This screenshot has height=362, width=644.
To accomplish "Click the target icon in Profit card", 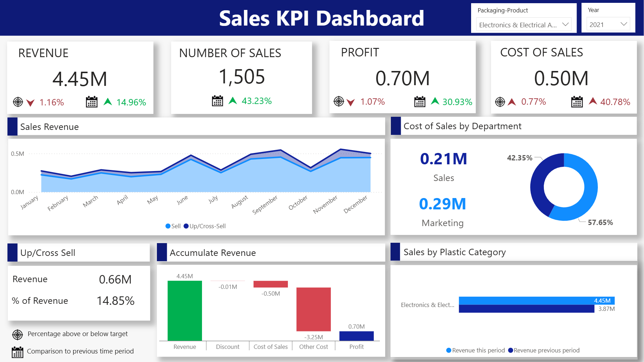I will tap(339, 102).
